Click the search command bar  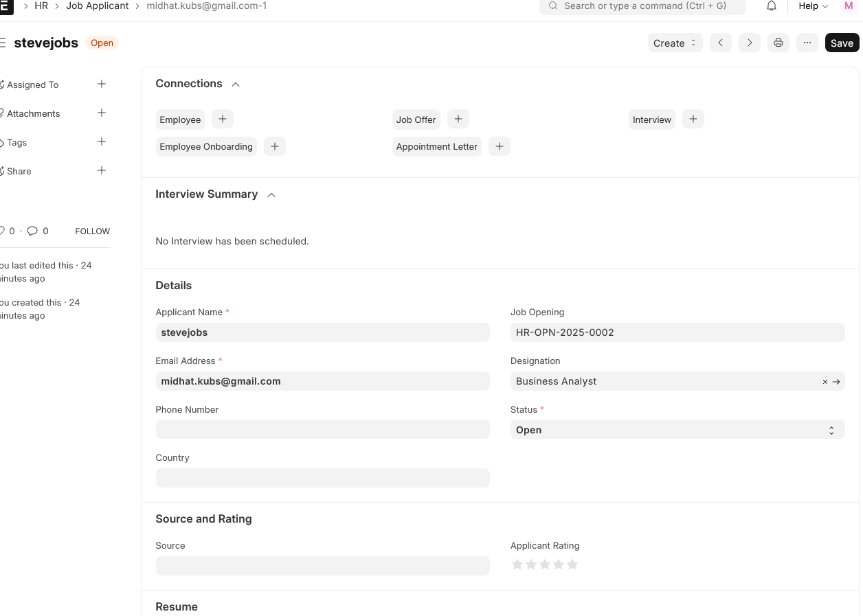pyautogui.click(x=642, y=6)
